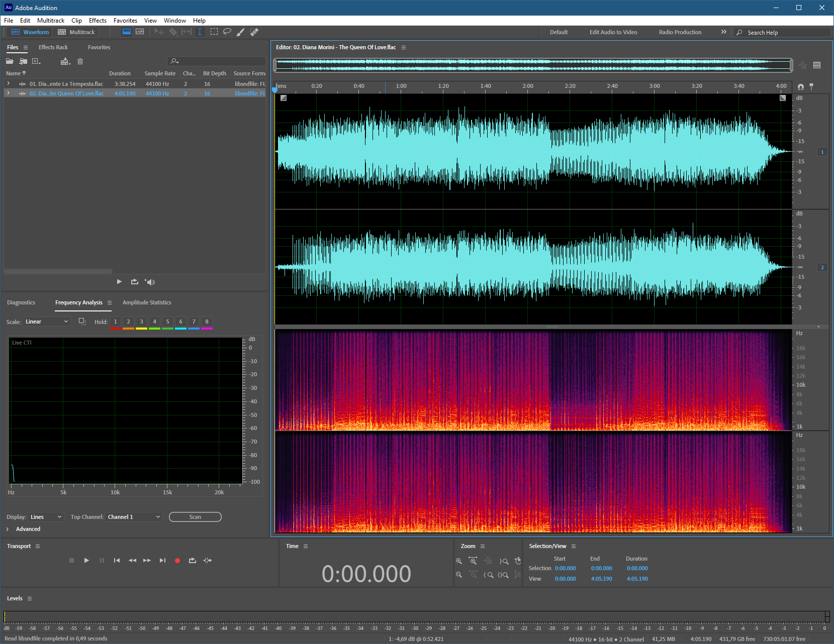Switch to the Amplitude Statistics tab

click(x=147, y=302)
